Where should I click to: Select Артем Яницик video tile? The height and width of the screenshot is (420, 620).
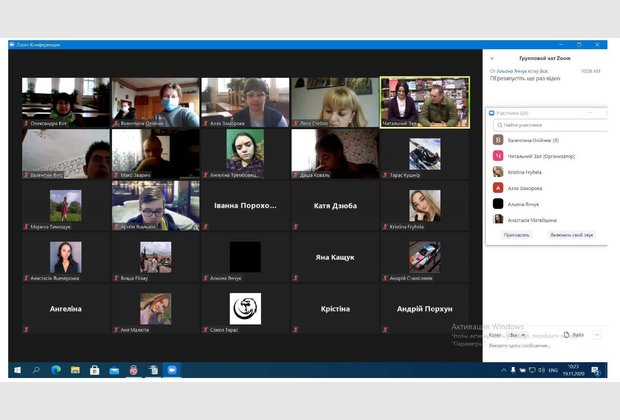click(x=156, y=206)
